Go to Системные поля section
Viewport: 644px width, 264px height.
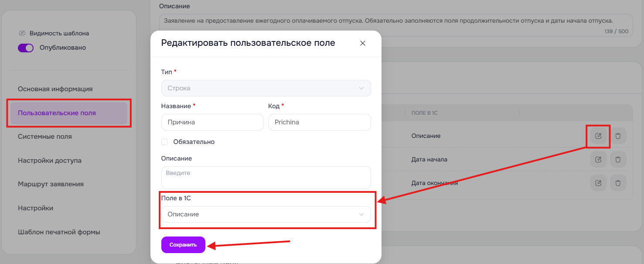pos(45,137)
